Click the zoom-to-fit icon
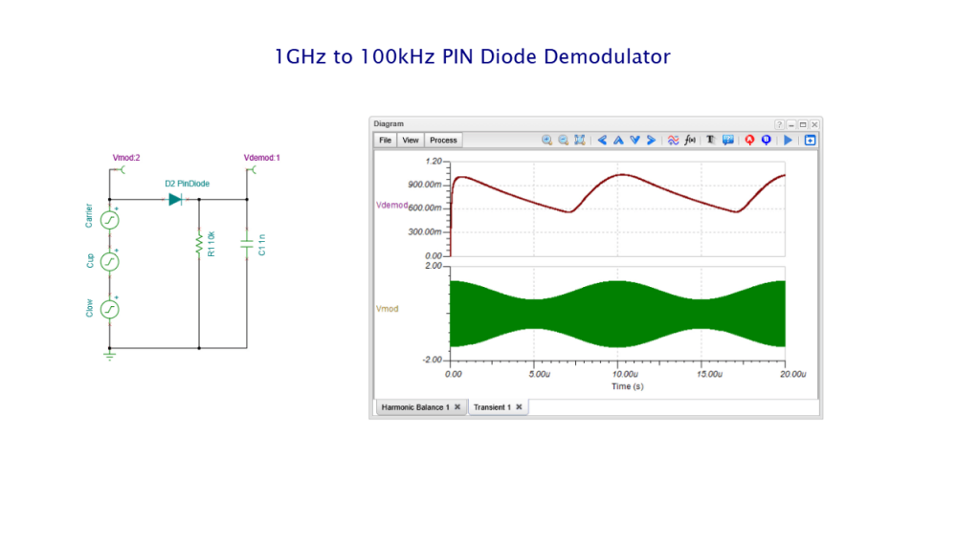 pyautogui.click(x=580, y=140)
